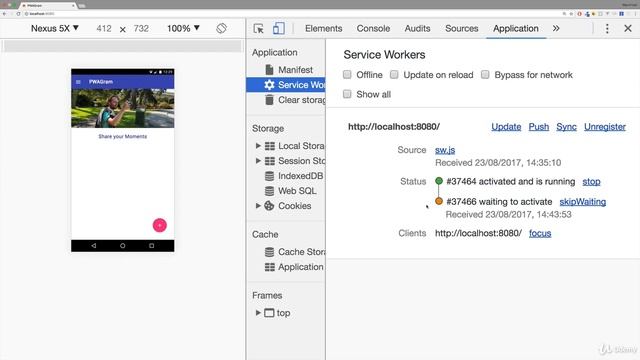Click the 'http://localhost:8080/' heading text
This screenshot has width=640, height=360.
click(394, 127)
